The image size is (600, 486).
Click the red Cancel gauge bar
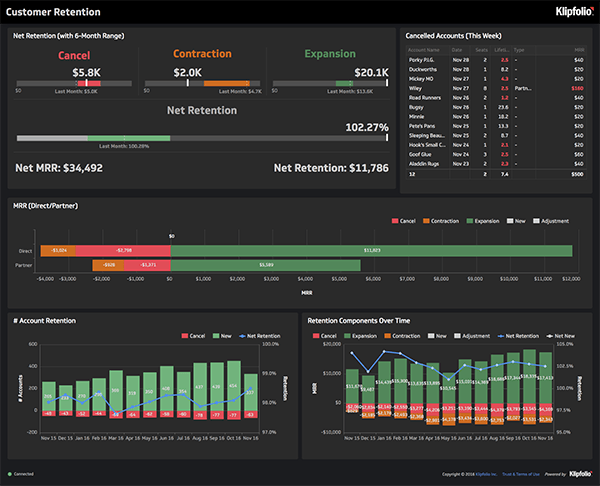coord(89,83)
